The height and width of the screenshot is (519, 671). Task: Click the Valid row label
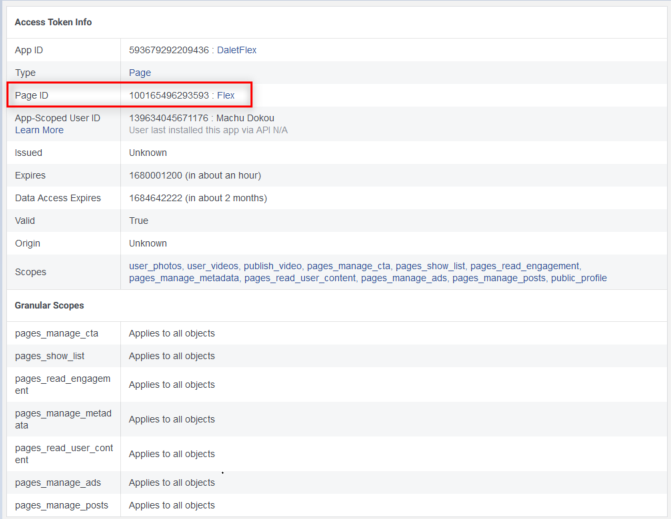coord(25,221)
